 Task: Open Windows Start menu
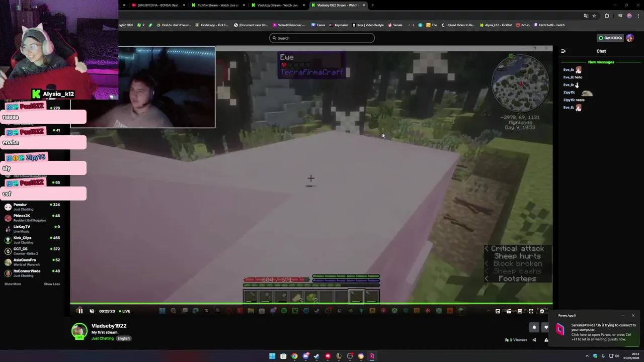(x=272, y=356)
